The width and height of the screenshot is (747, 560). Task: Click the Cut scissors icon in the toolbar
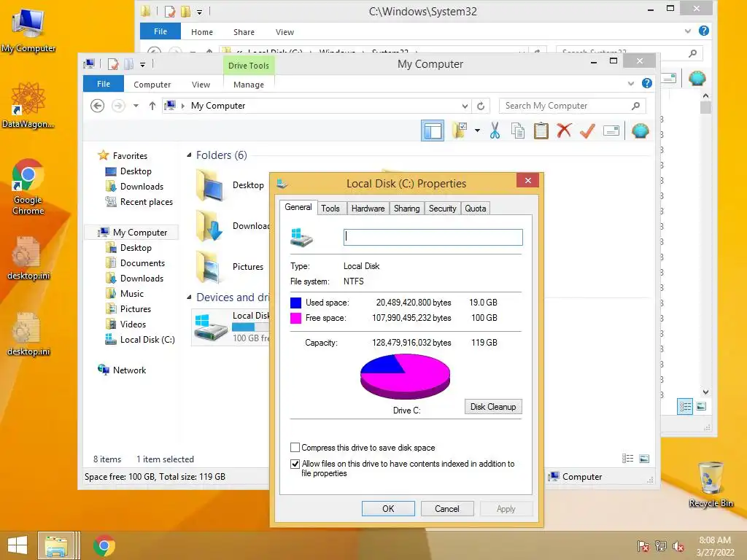[x=495, y=131]
